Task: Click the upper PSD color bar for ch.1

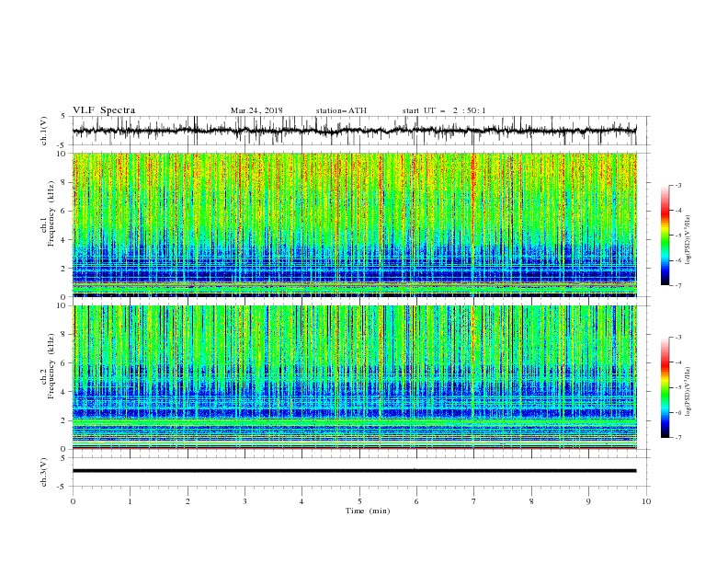Action: [665, 236]
